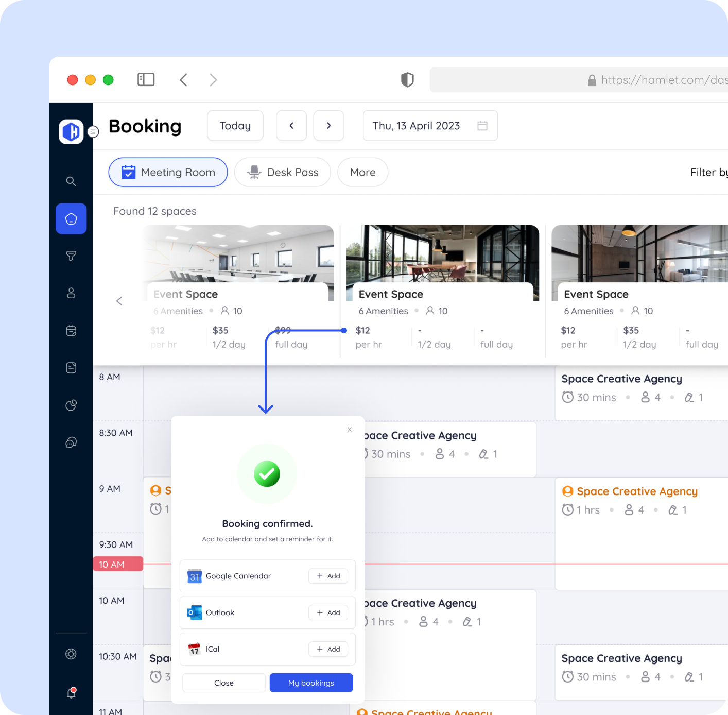Image resolution: width=728 pixels, height=715 pixels.
Task: Open search from the sidebar
Action: (71, 181)
